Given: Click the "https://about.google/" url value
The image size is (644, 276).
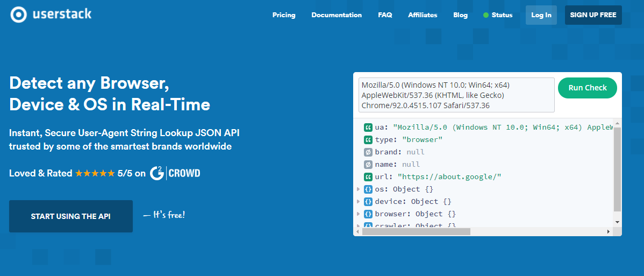Looking at the screenshot, I should pos(449,177).
